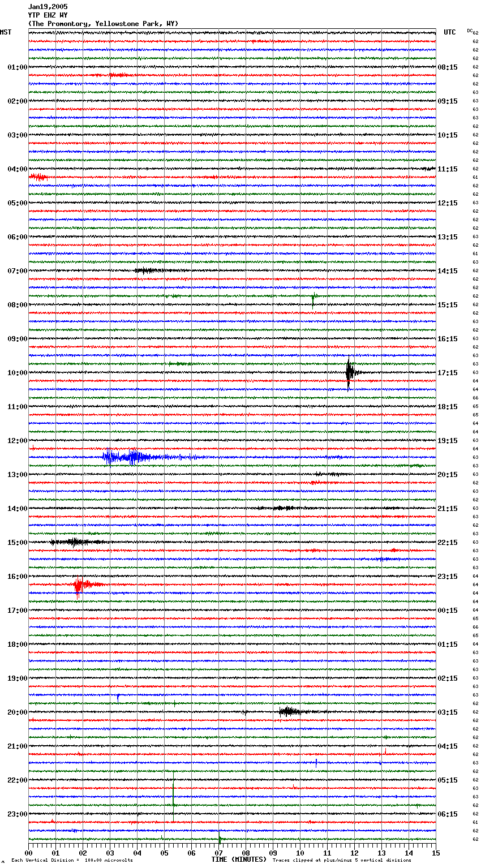Select the MST hour label '20:00'
The height and width of the screenshot is (868, 481).
coord(17,712)
